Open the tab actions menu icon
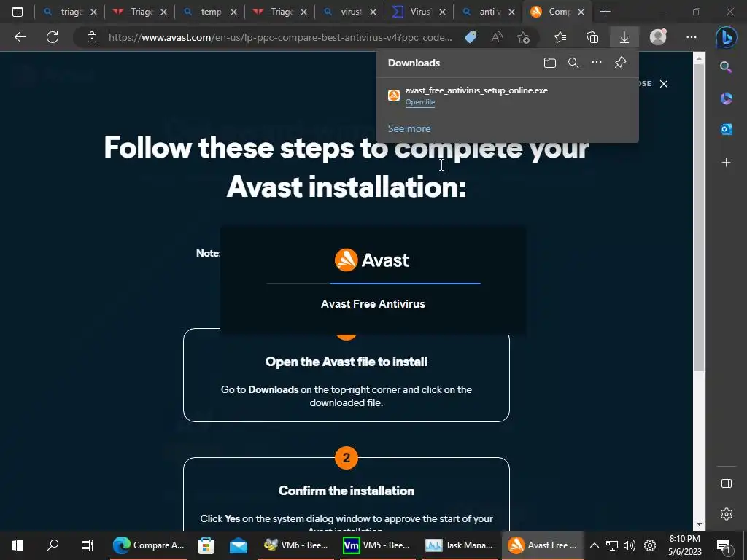The image size is (747, 560). 18,12
